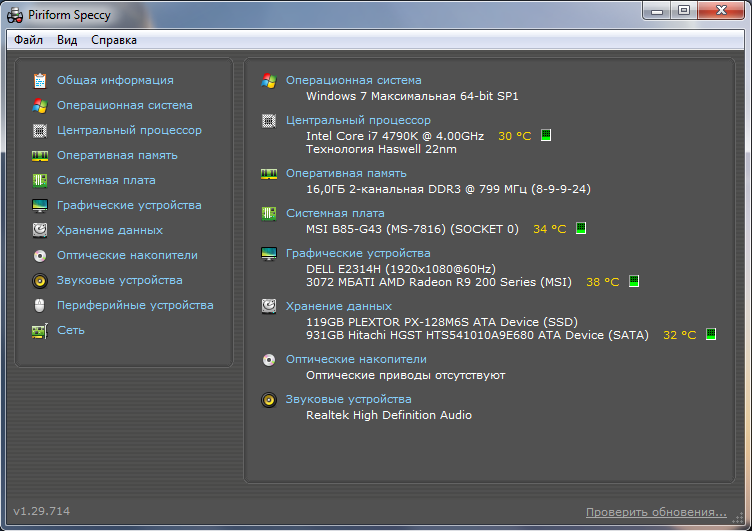Click the hard drive icon beside sidebar Хранение данных
Viewport: 752px width, 531px height.
pyautogui.click(x=40, y=230)
